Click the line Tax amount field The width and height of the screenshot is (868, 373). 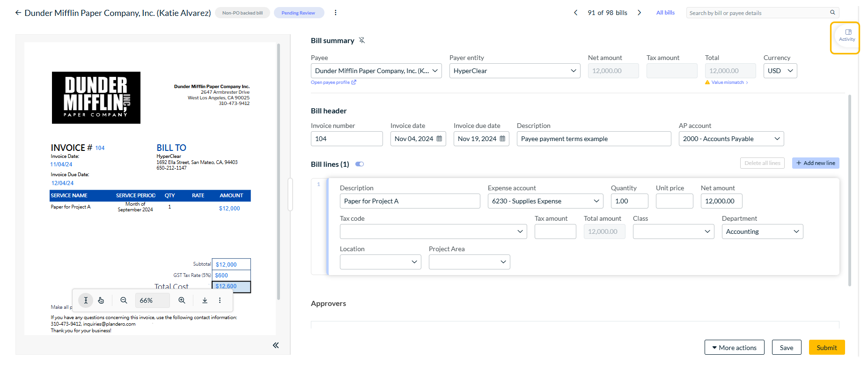555,231
